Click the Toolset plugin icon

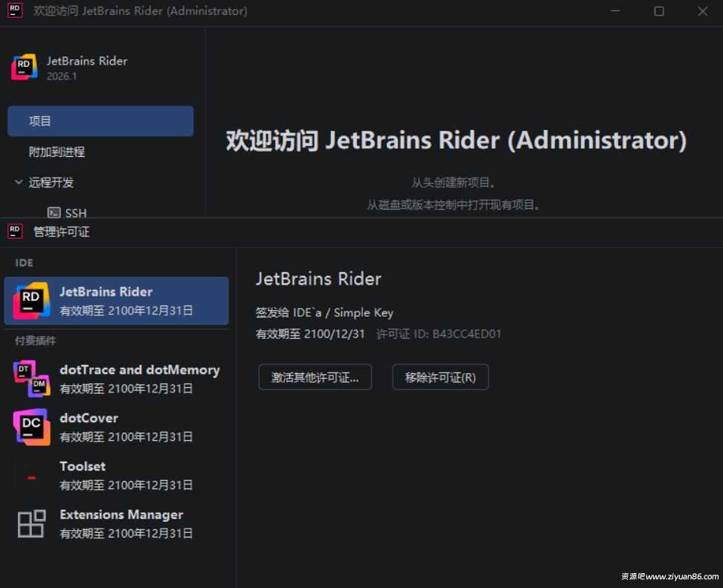coord(31,476)
